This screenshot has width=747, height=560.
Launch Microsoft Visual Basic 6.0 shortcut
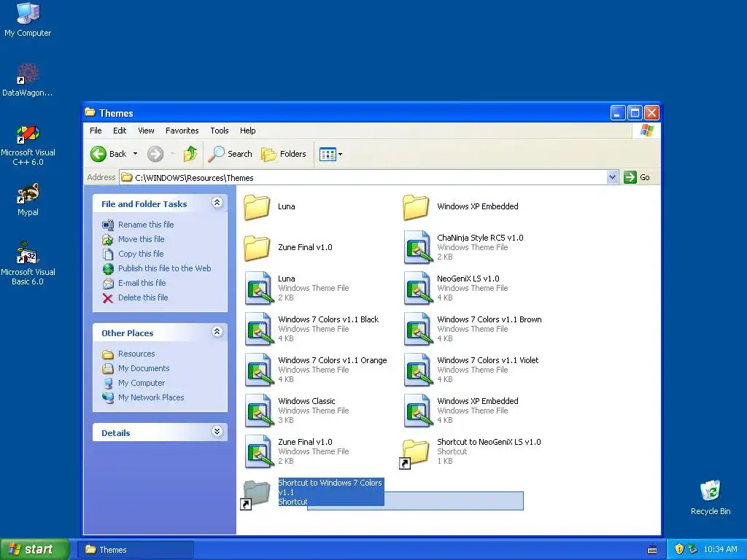(28, 263)
